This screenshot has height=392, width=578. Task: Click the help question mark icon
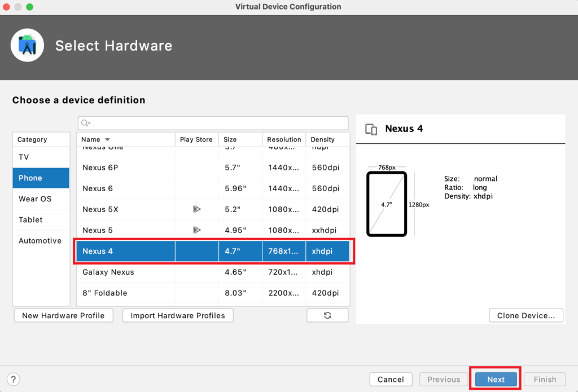(x=14, y=379)
